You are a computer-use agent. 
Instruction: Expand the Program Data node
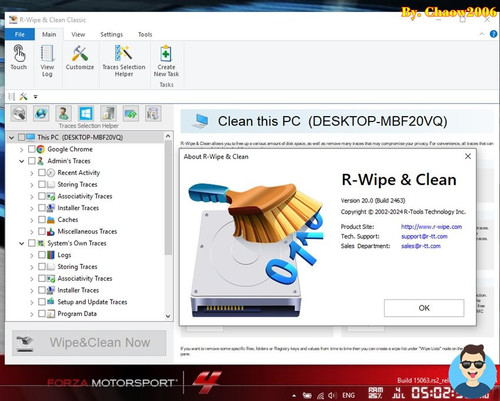click(32, 314)
